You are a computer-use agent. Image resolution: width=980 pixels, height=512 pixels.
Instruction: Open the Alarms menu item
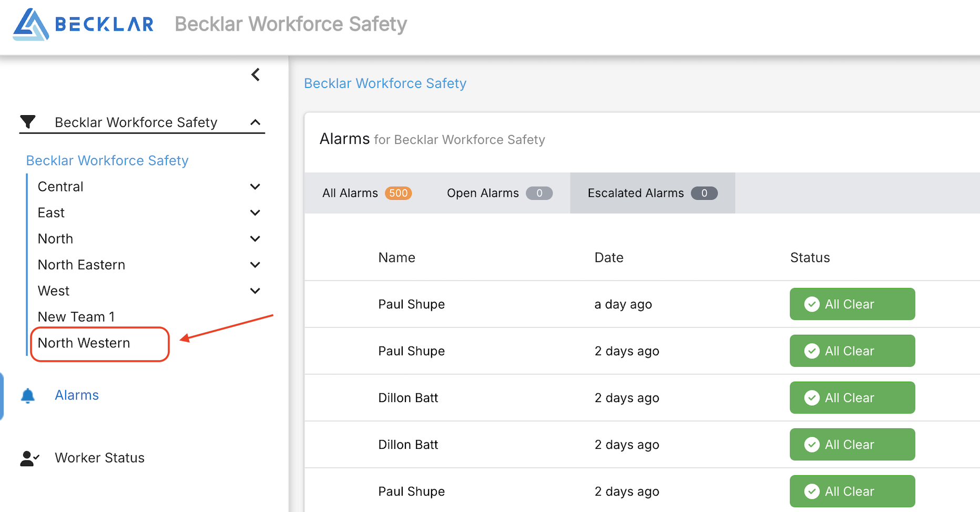click(77, 395)
